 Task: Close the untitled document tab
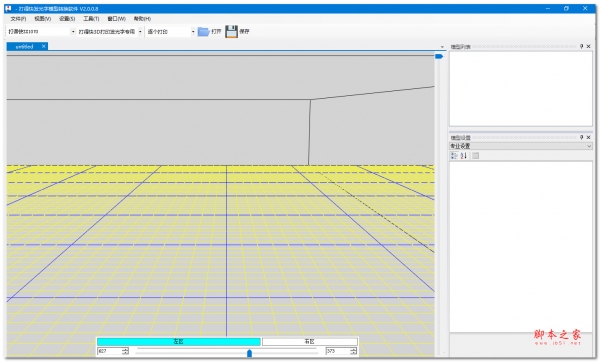(x=44, y=46)
